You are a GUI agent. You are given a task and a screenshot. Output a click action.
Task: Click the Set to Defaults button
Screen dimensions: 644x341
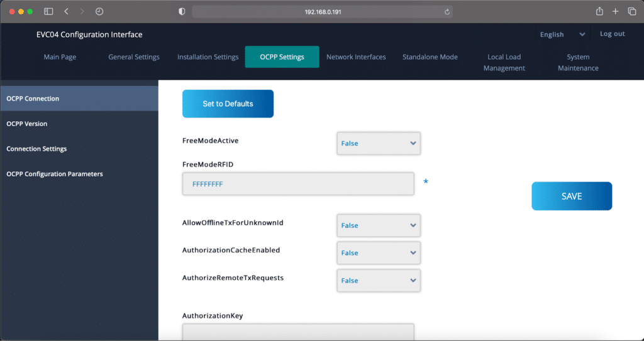pos(228,104)
